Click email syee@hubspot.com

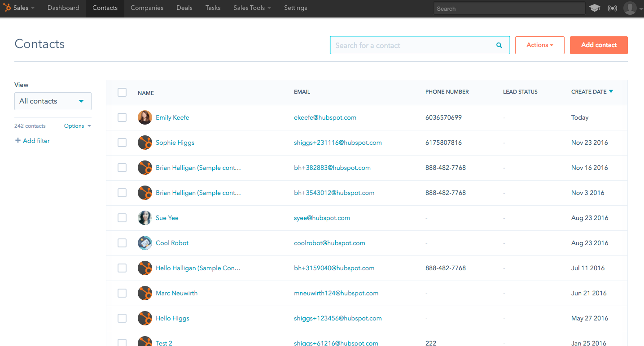tap(322, 218)
